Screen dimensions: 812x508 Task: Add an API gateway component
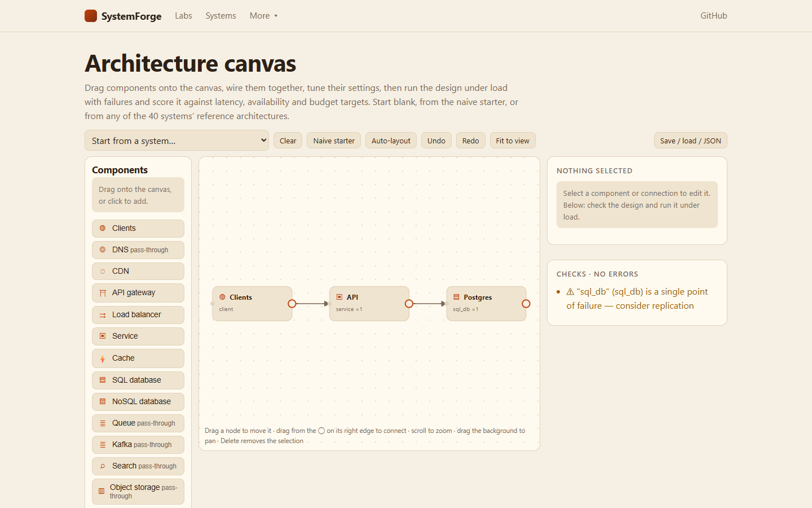click(x=138, y=293)
